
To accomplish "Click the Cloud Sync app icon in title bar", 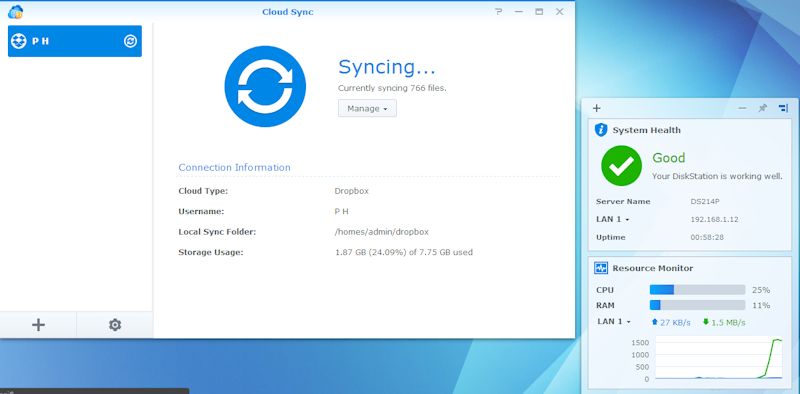I will pos(15,11).
